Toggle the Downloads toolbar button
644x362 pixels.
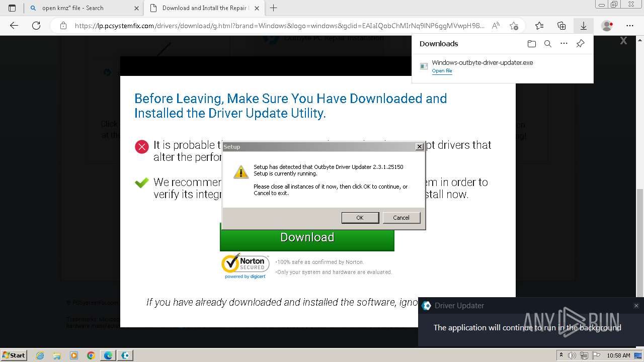[584, 26]
